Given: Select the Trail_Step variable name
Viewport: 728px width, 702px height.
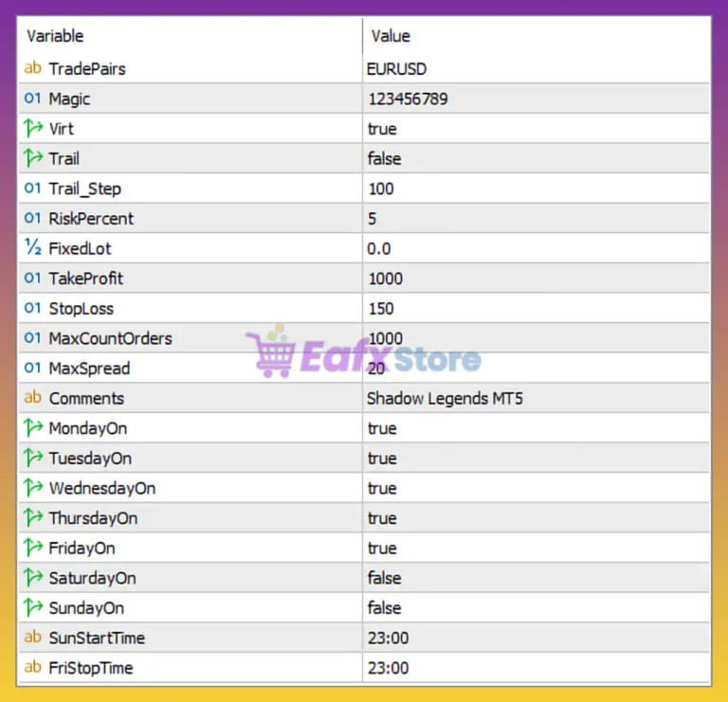Looking at the screenshot, I should click(85, 189).
